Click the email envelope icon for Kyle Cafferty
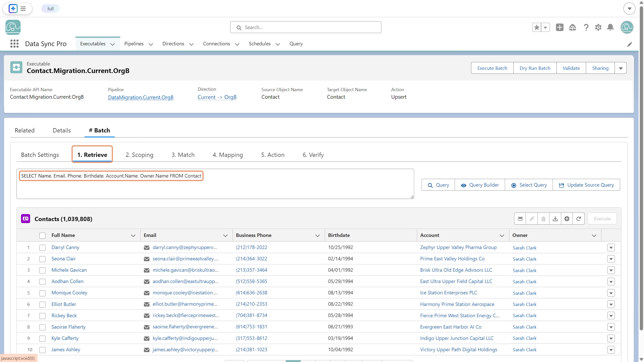Viewport: 644px width, 362px height. [147, 339]
